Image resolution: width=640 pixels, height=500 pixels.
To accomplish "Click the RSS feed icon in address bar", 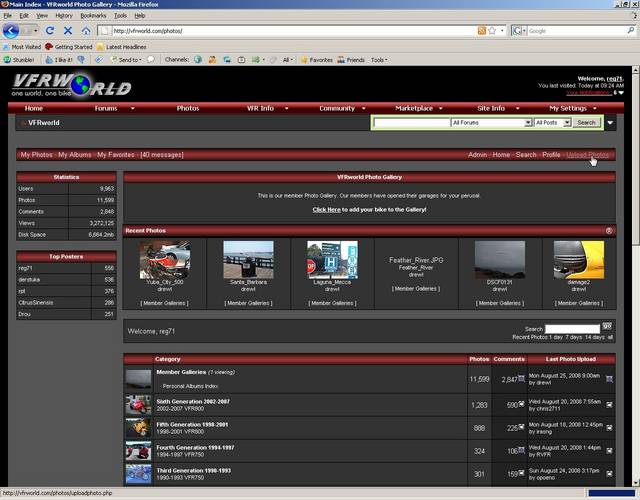I will (483, 31).
